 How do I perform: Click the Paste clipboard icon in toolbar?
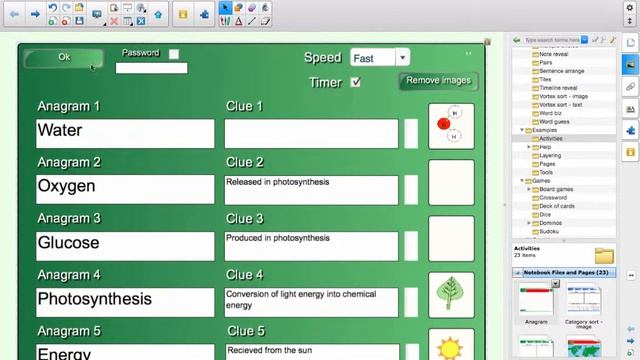tap(114, 8)
